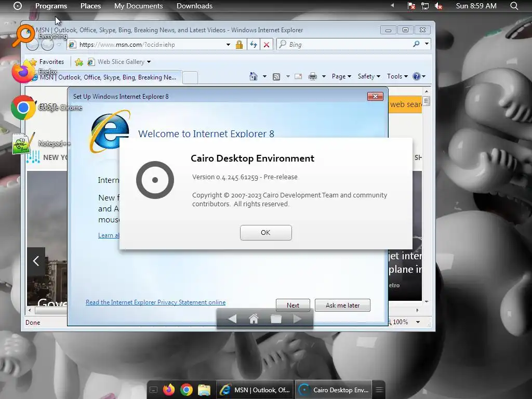Expand the search provider dropdown arrow
Viewport: 532px width, 399px height.
pos(427,44)
